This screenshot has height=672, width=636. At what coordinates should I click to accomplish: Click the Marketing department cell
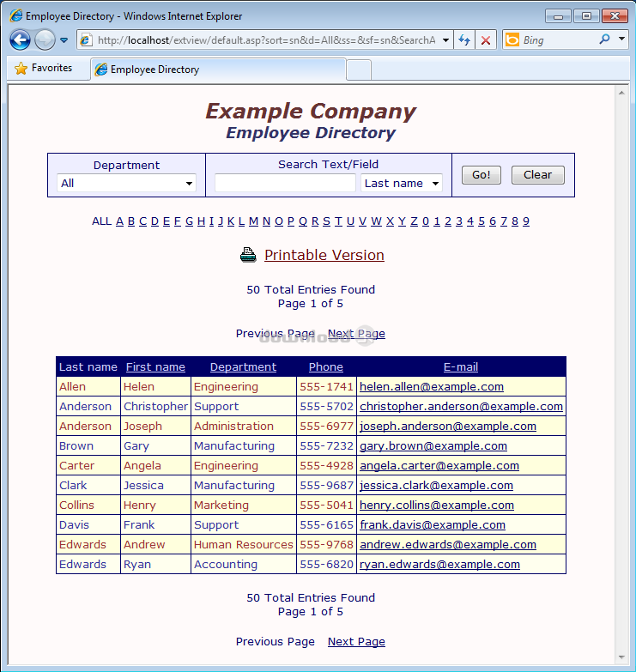[x=244, y=505]
